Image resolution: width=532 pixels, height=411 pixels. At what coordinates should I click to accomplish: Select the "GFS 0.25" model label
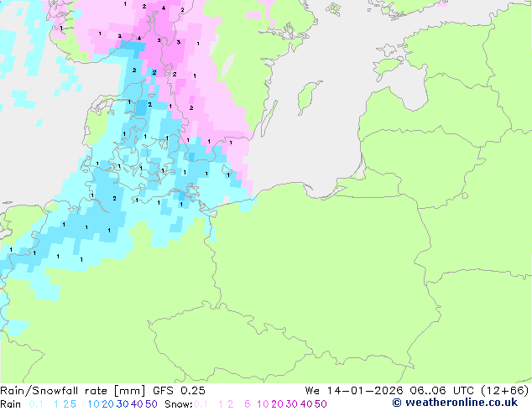179,391
